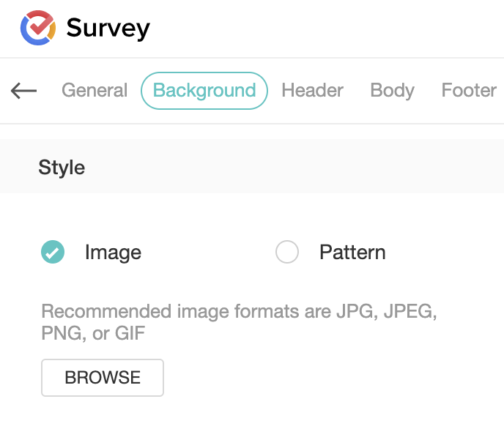Click the Style section header

(62, 168)
